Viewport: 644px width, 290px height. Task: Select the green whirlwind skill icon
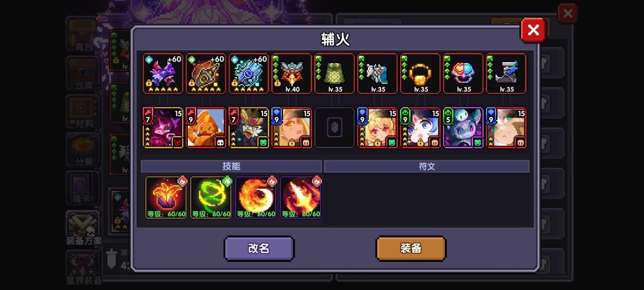tap(210, 198)
